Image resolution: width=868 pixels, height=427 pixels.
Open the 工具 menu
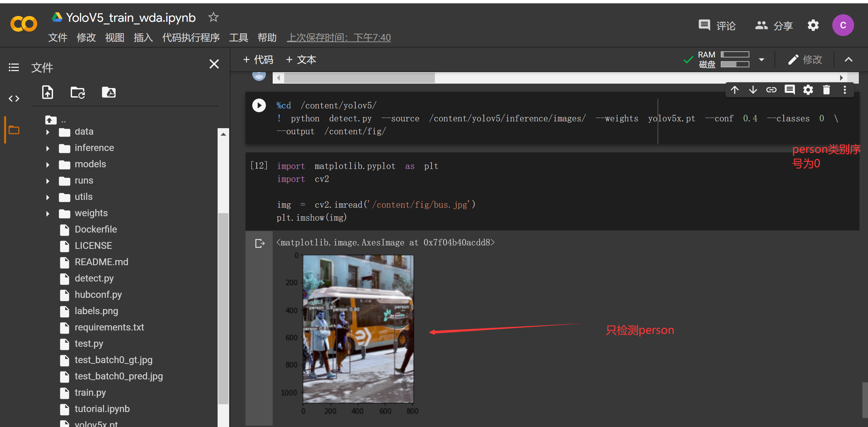click(x=238, y=37)
